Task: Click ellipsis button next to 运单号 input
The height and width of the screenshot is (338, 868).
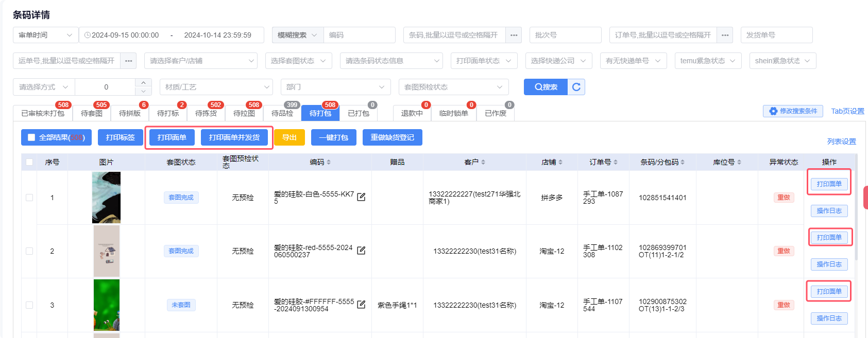Action: [x=128, y=61]
